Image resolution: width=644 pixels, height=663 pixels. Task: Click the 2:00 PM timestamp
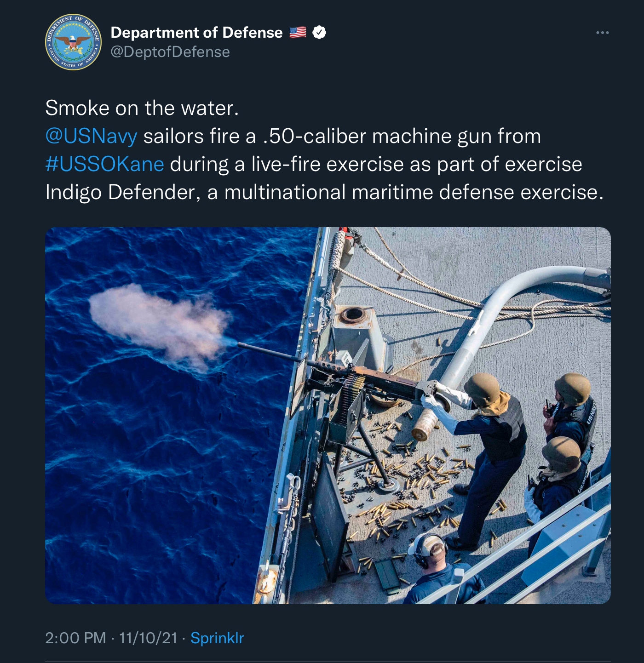(75, 638)
